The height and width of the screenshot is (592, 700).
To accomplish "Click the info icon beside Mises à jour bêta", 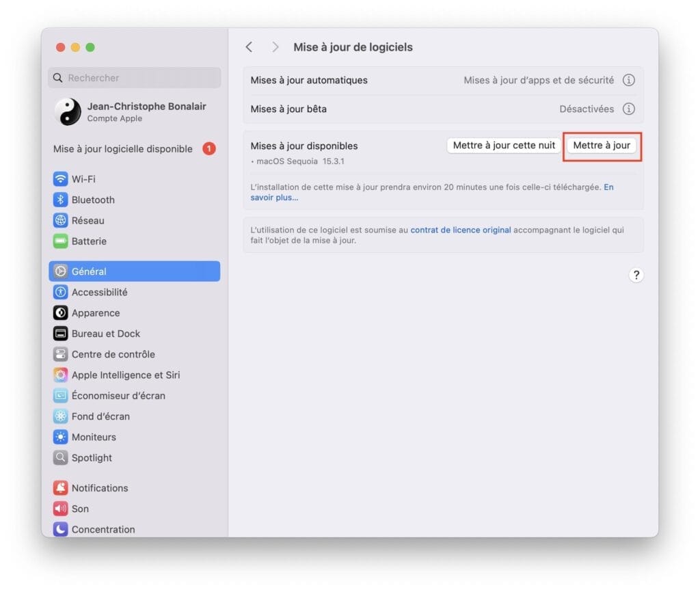I will tap(628, 109).
